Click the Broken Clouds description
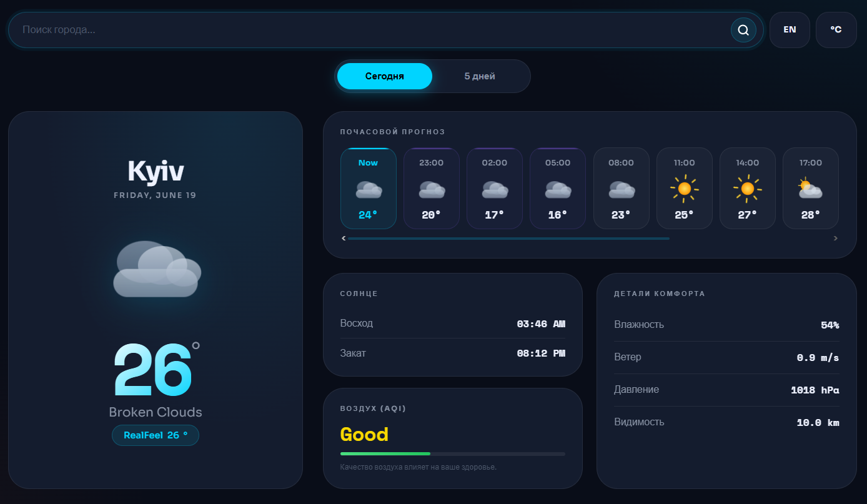The image size is (867, 504). [156, 412]
